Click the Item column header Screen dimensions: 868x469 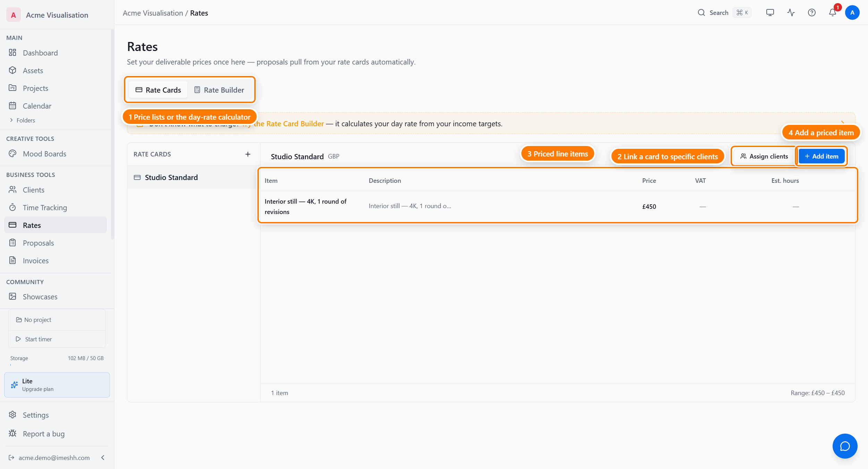click(271, 181)
